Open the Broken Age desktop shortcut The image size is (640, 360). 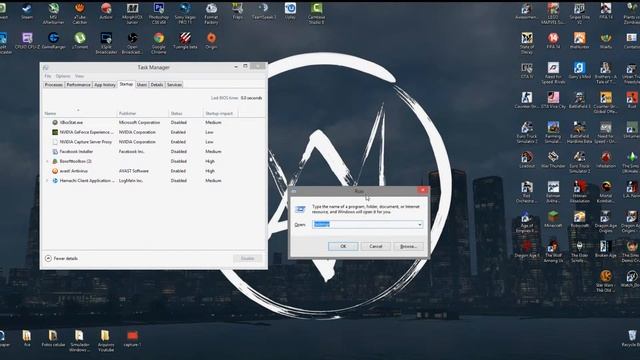[606, 249]
